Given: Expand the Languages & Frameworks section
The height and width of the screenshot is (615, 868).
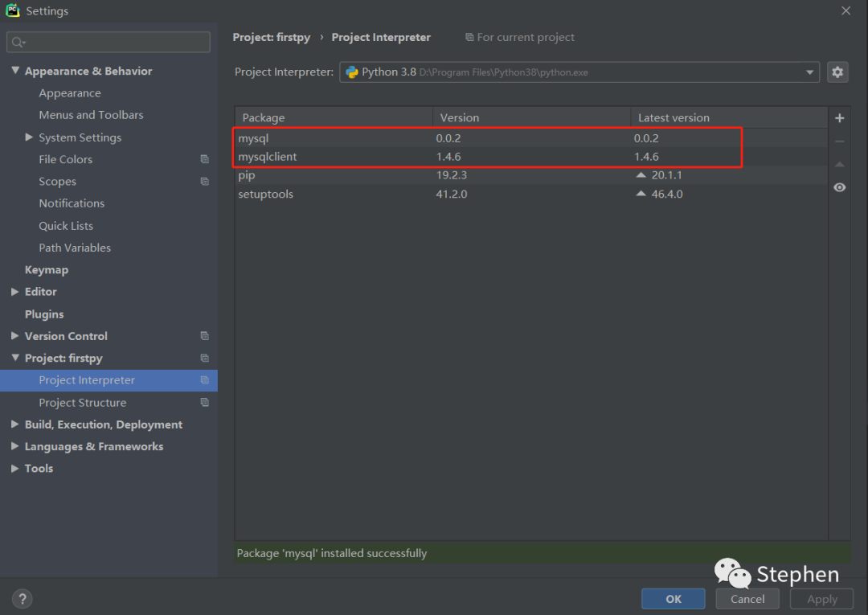Looking at the screenshot, I should [15, 446].
